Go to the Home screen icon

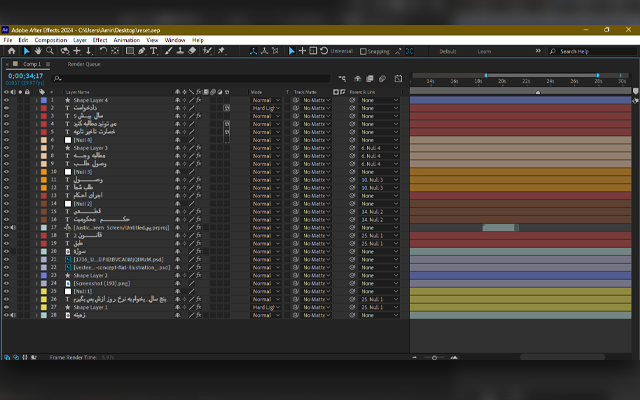coord(11,51)
